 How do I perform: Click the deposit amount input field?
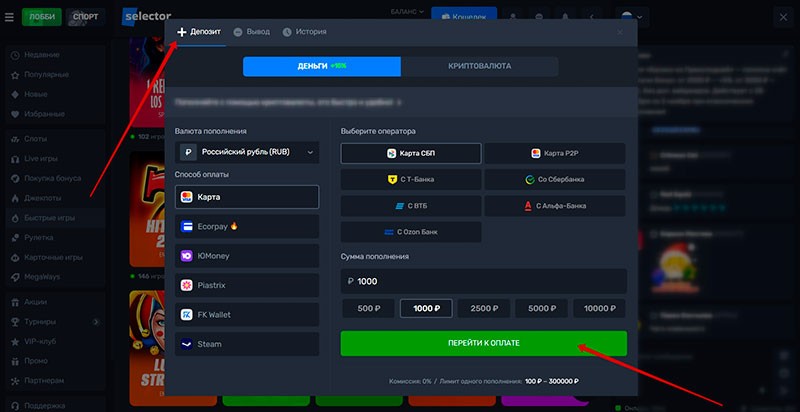point(484,281)
